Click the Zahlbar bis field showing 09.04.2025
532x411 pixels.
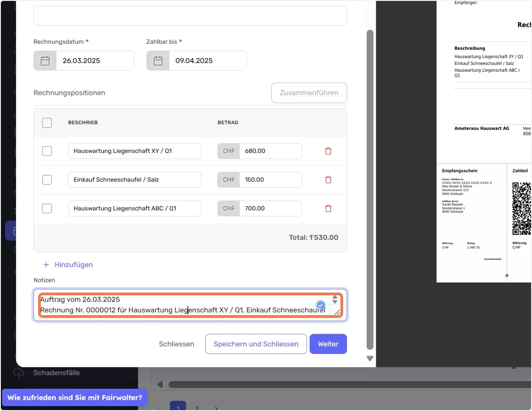[207, 61]
